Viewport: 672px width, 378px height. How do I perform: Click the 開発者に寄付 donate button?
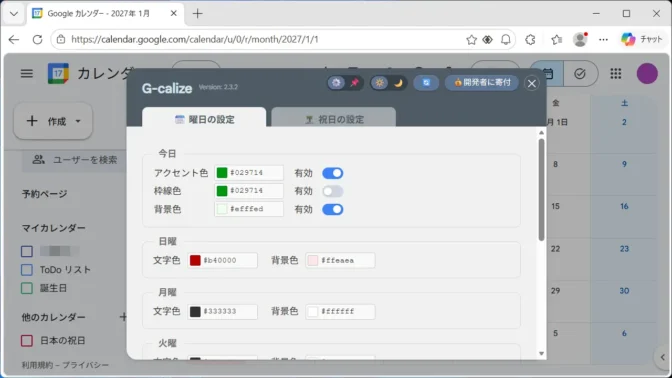[x=482, y=82]
